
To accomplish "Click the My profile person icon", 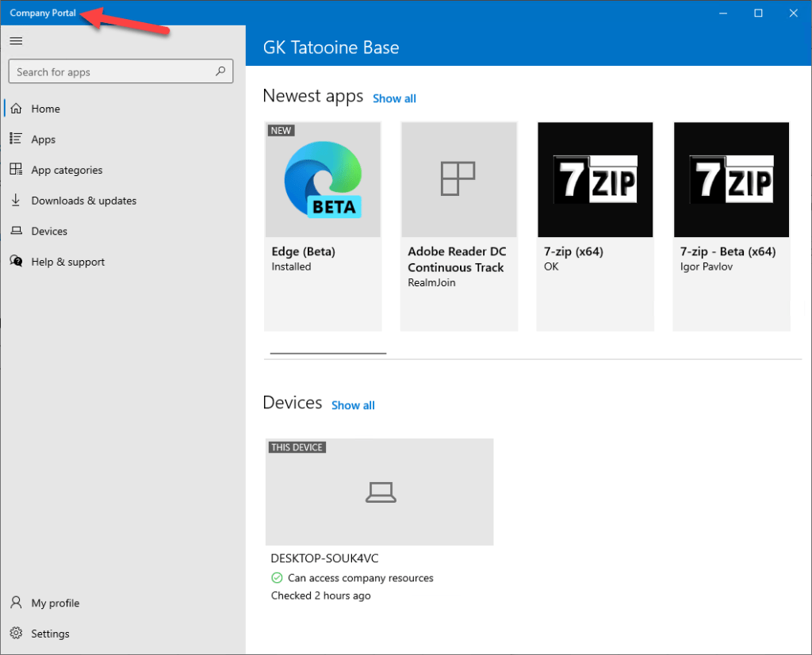I will point(16,603).
